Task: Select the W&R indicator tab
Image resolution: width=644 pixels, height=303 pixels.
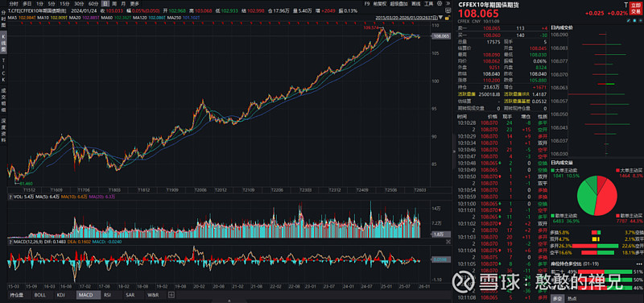Action: tap(152, 295)
